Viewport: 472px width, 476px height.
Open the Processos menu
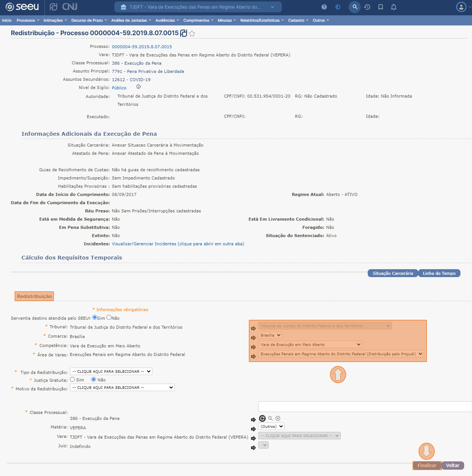coord(28,20)
